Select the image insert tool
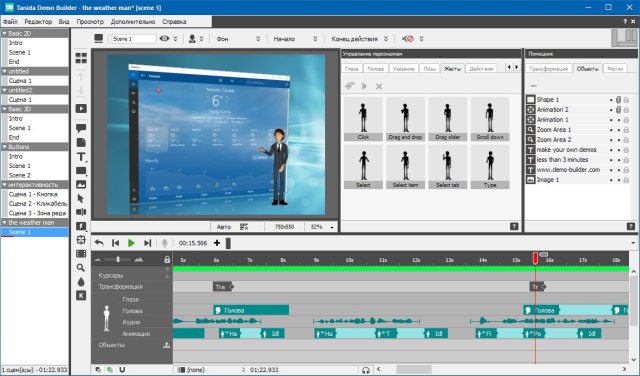Screen dimensions: 640x376 (81, 185)
